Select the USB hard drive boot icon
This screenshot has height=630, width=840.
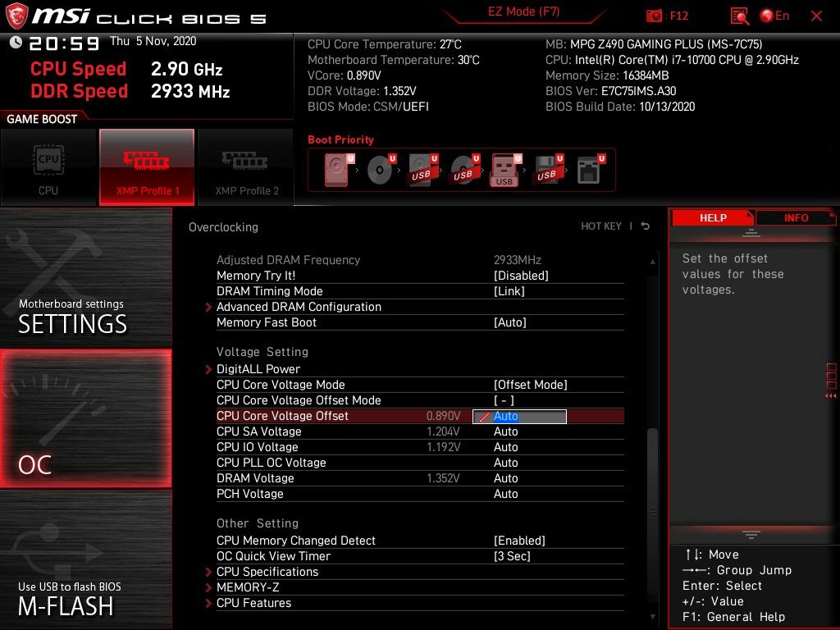click(x=422, y=170)
